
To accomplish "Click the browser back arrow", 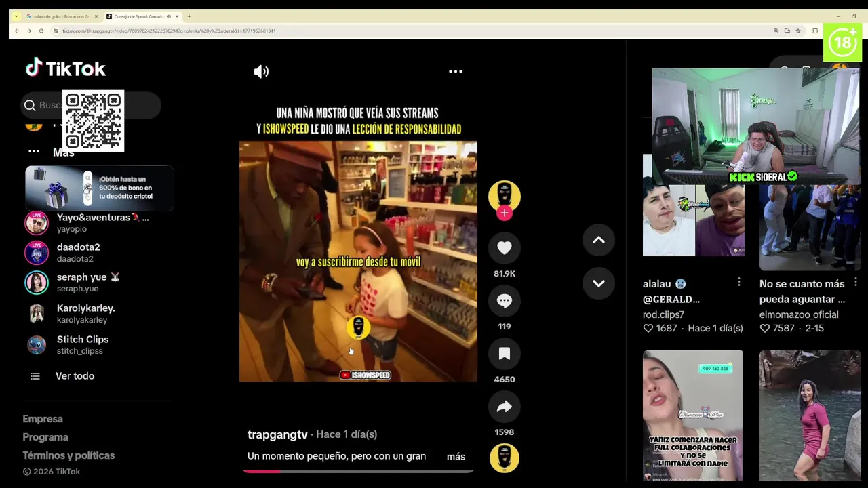I will [17, 30].
